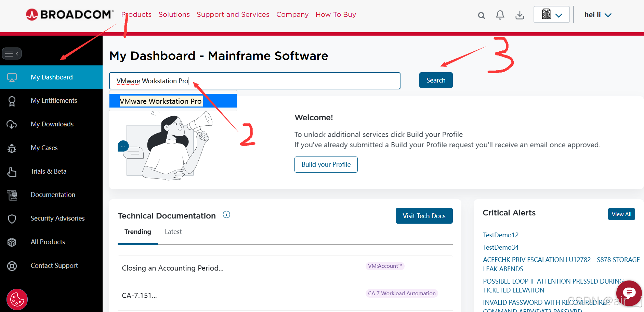Open the Company menu
The image size is (644, 312).
(292, 14)
